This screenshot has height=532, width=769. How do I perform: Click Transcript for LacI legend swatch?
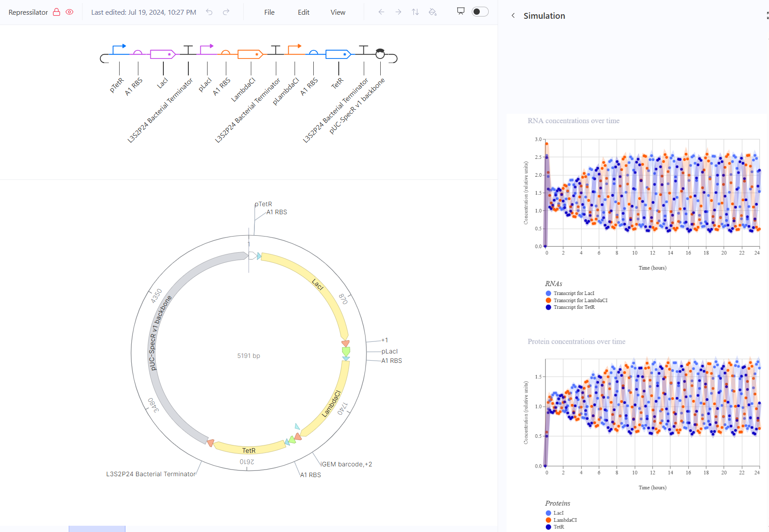click(549, 293)
